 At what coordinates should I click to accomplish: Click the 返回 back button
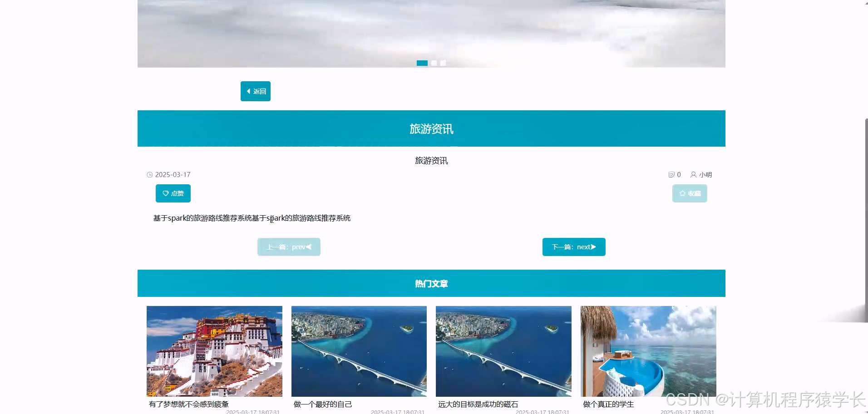pyautogui.click(x=255, y=91)
